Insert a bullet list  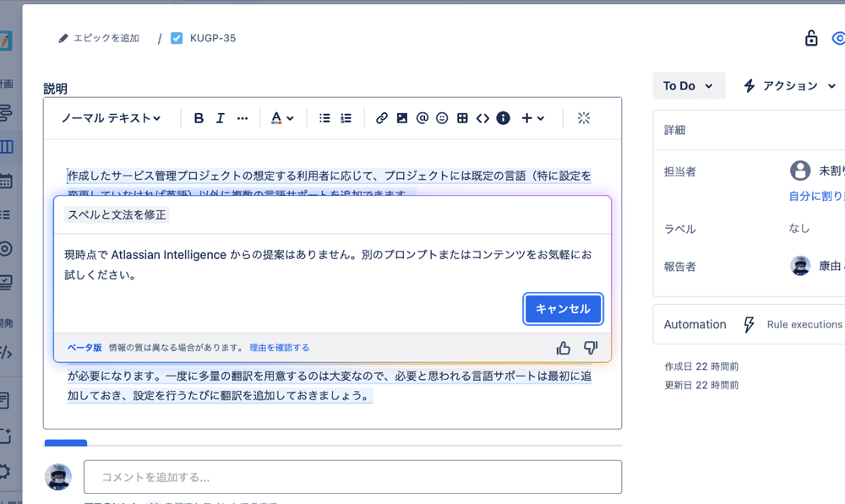(324, 118)
